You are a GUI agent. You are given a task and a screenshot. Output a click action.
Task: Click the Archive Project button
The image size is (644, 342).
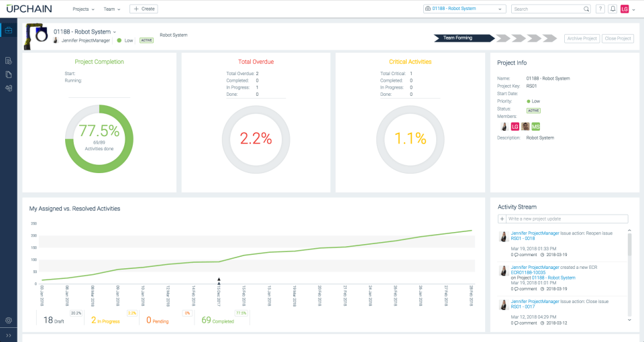[582, 38]
